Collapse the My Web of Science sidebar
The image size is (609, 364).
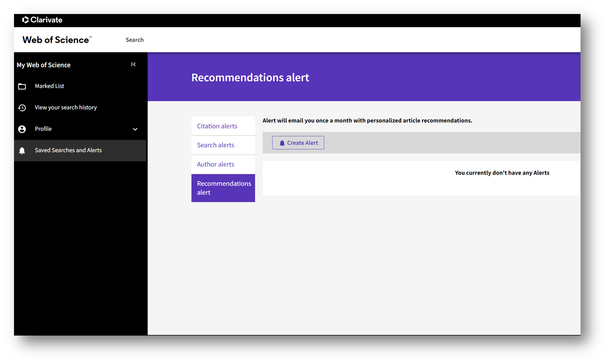(x=134, y=64)
